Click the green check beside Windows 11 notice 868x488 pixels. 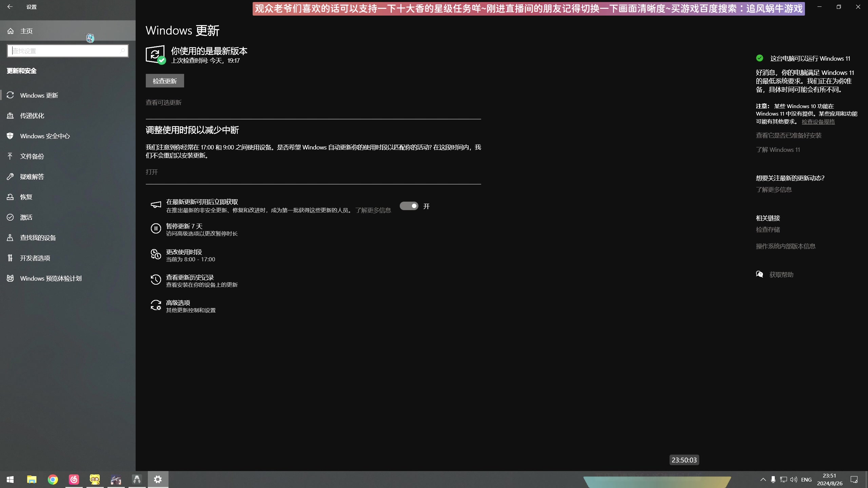click(x=759, y=58)
